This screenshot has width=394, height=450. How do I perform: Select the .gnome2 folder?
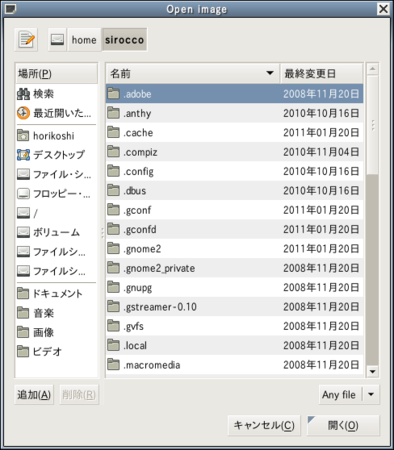[235, 249]
